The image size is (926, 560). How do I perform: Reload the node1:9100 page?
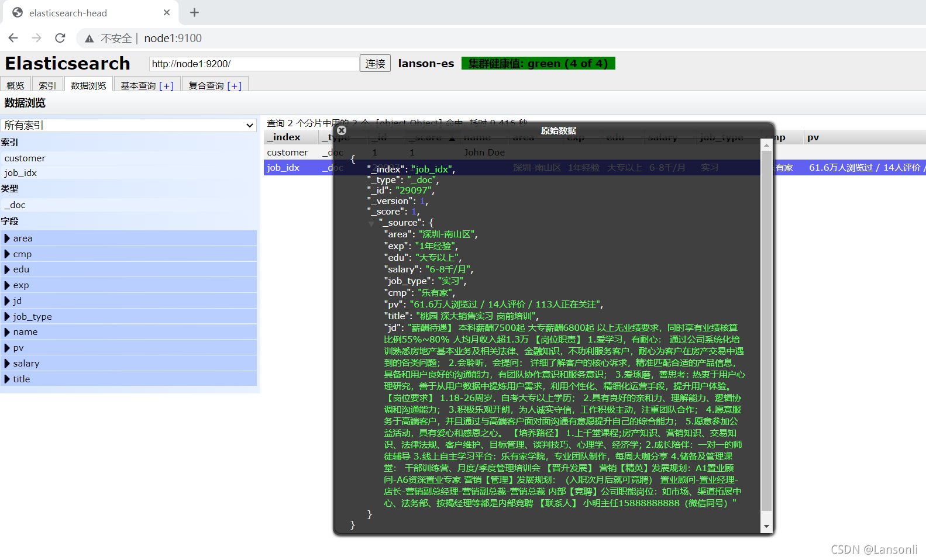point(60,38)
